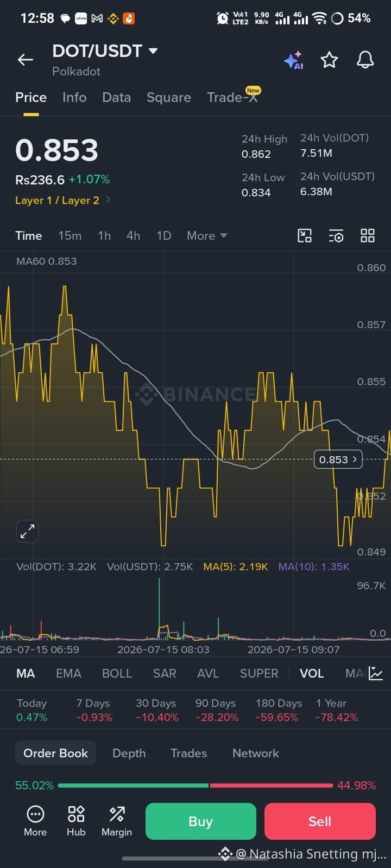Tap the order book buy/sell ratio bar
391x868 pixels.
tap(195, 785)
